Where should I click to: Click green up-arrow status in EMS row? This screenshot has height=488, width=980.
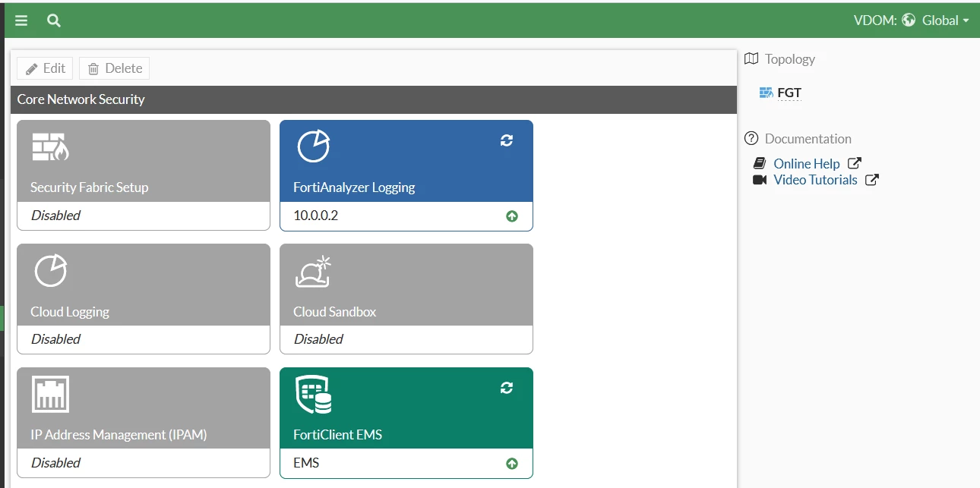(512, 464)
